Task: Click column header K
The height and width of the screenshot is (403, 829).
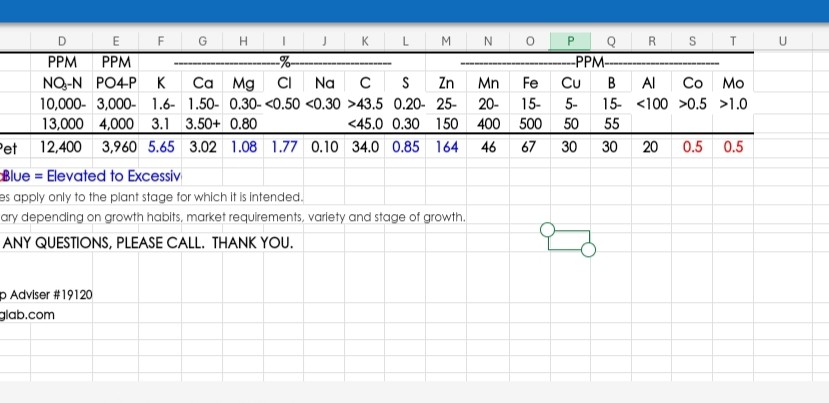Action: click(365, 41)
